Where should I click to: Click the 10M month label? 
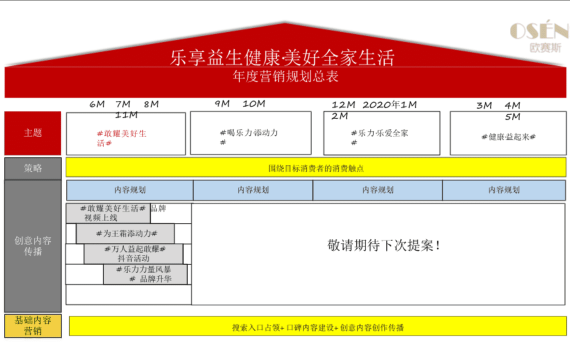coord(254,104)
